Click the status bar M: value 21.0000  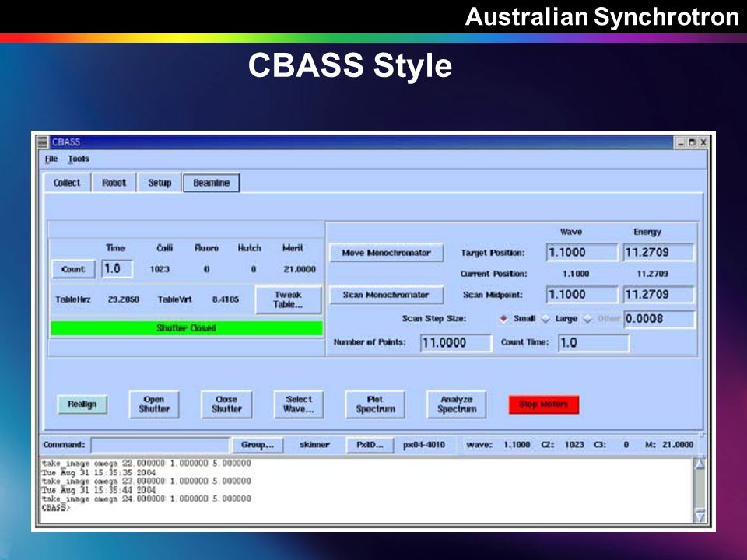coord(678,445)
